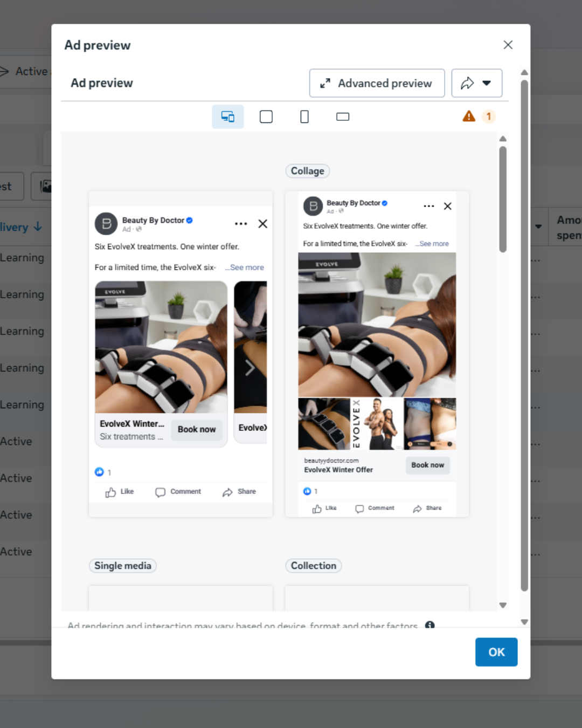Click the orange warning triangle icon
Viewport: 582px width, 728px height.
(469, 116)
